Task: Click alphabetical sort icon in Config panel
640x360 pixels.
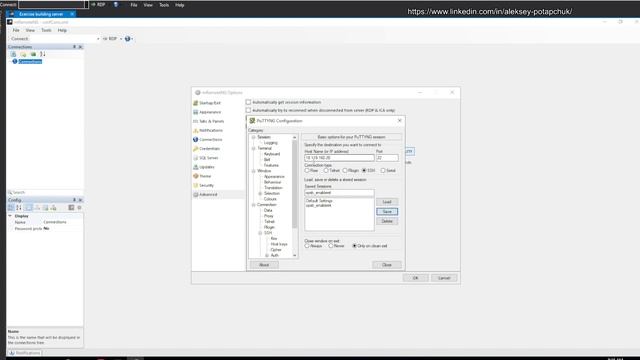Action: coord(19,208)
